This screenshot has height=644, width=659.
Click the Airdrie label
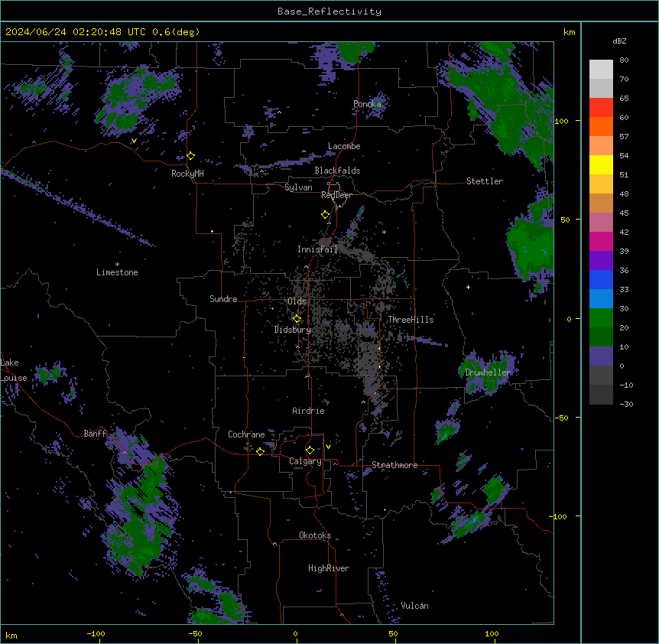pos(309,411)
